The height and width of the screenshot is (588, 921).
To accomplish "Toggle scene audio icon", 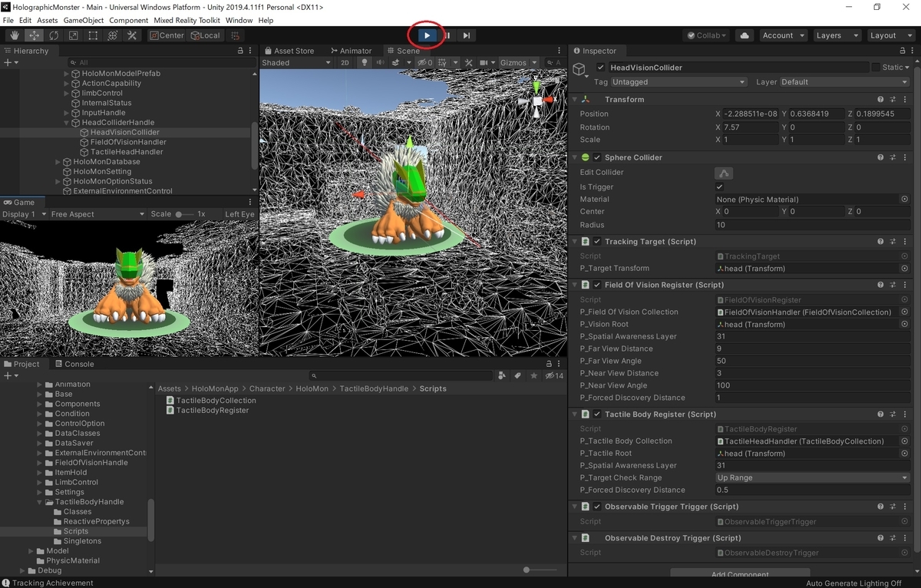I will point(381,62).
